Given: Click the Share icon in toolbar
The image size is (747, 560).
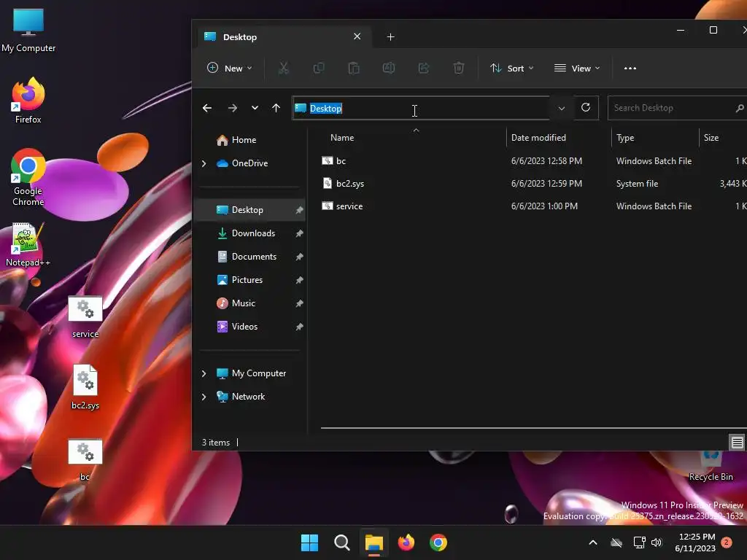Looking at the screenshot, I should [x=424, y=68].
